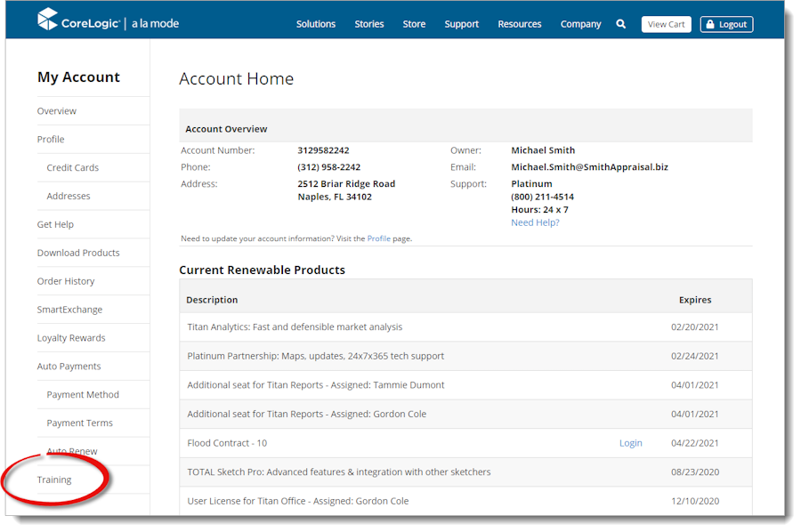
Task: Open the Company menu
Action: 580,24
